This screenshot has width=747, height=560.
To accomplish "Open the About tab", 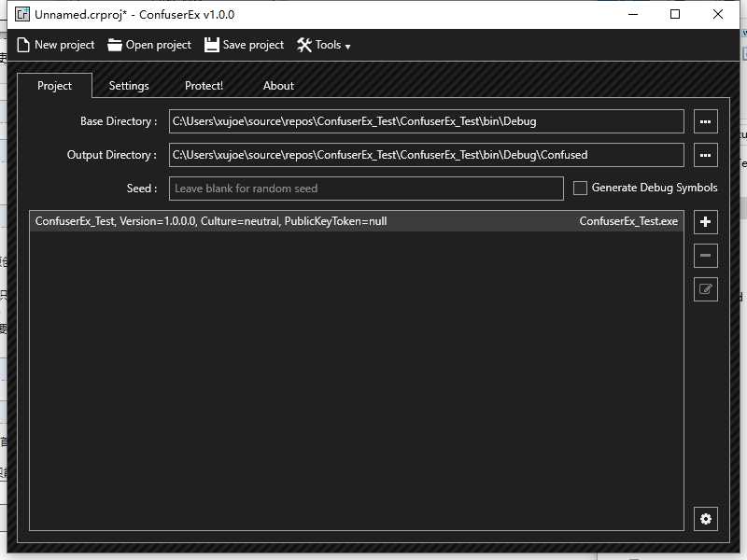I will pyautogui.click(x=278, y=86).
